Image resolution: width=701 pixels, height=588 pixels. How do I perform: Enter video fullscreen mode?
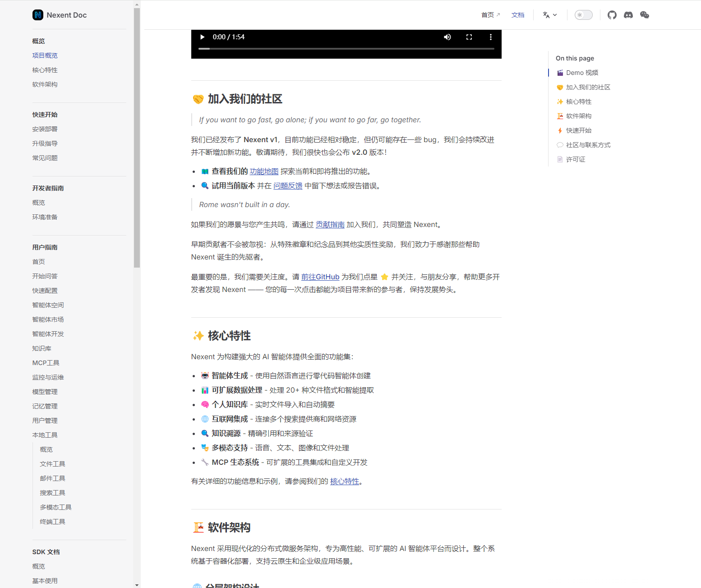coord(469,37)
